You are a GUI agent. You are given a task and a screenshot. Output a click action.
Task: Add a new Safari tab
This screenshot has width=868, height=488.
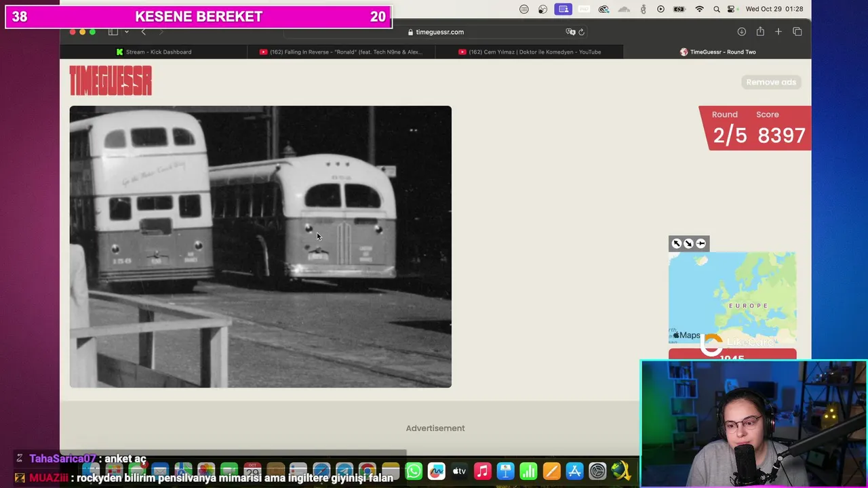[778, 32]
